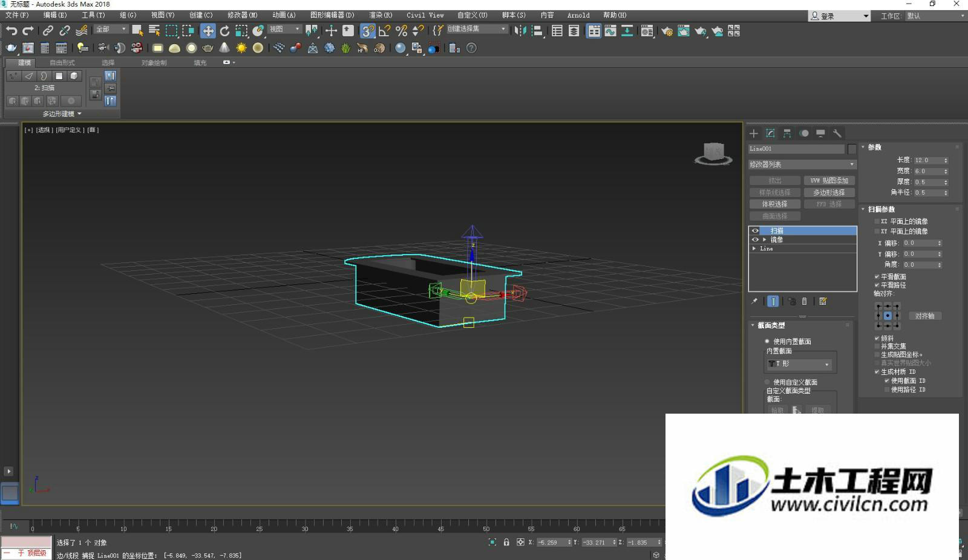Open the Hierarchy panel tab
968x560 pixels.
click(787, 133)
